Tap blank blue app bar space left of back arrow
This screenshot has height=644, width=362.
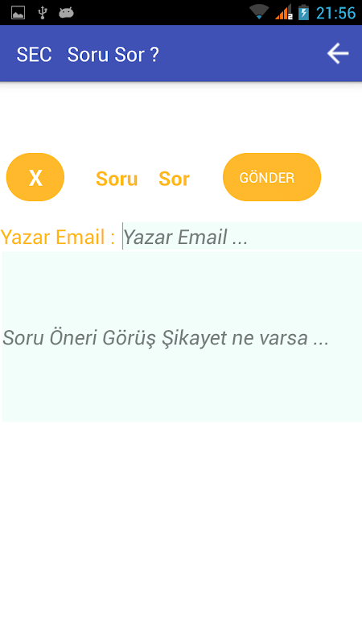pos(242,54)
